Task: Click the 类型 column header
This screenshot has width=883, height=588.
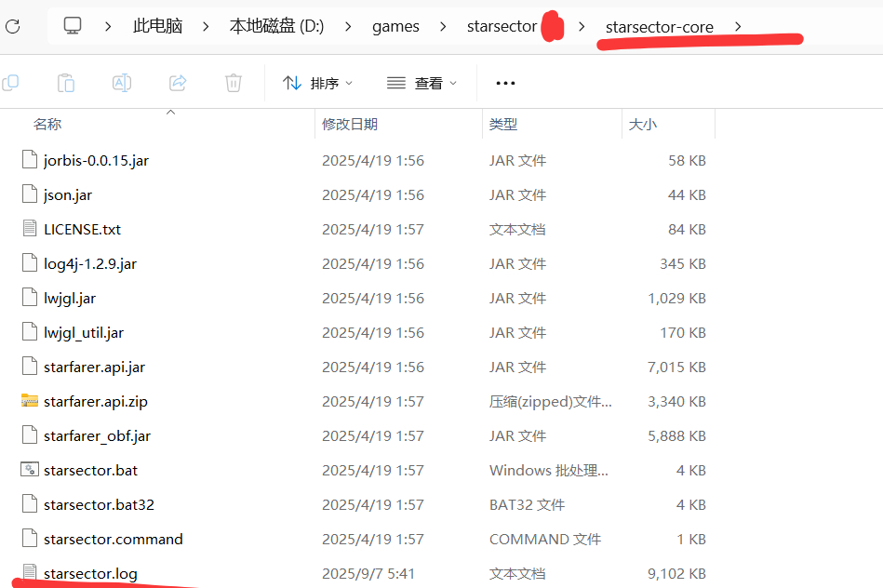Action: pyautogui.click(x=503, y=124)
